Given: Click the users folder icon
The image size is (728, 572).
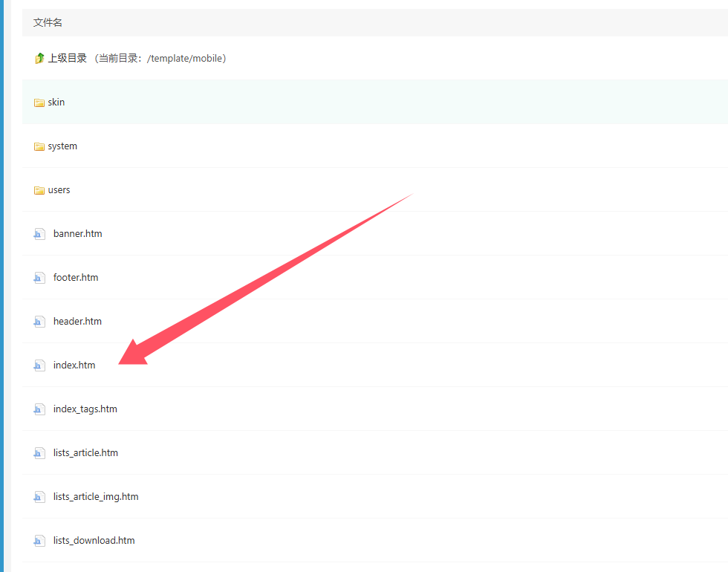Looking at the screenshot, I should click(x=39, y=190).
